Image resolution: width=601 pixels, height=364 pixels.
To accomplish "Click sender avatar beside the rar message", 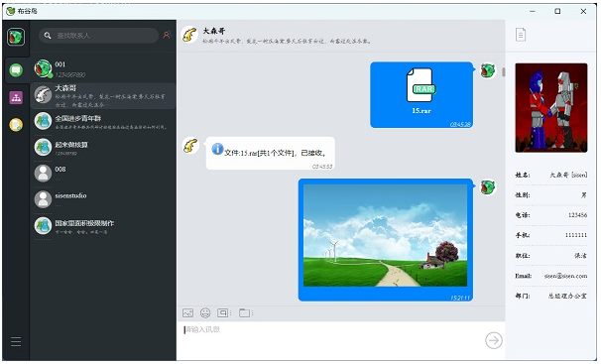I will point(488,70).
